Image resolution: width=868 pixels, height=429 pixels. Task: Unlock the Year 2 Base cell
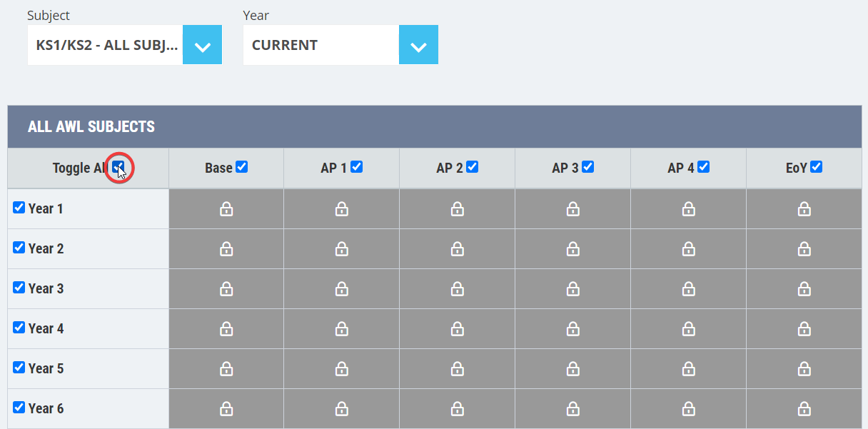coord(226,248)
